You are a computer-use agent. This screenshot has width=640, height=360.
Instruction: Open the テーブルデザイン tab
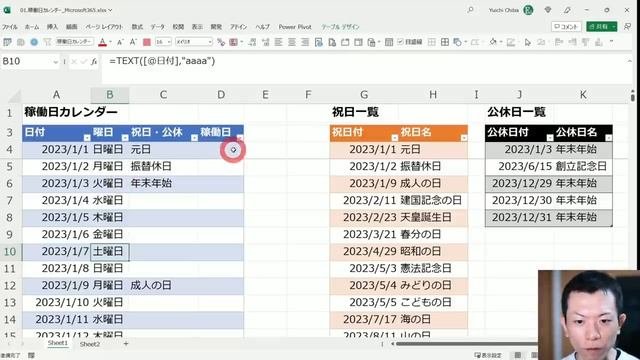click(x=340, y=27)
